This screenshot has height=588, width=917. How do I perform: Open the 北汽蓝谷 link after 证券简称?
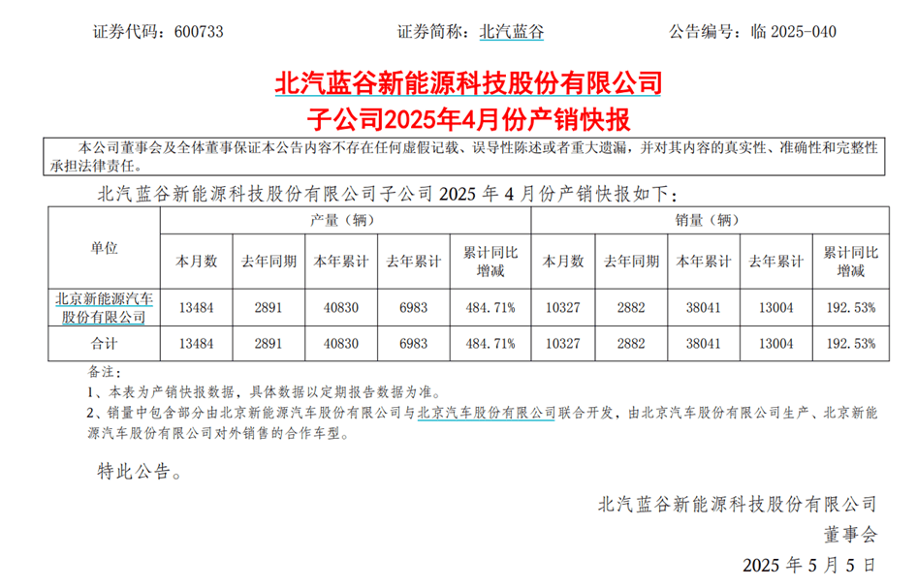point(511,32)
